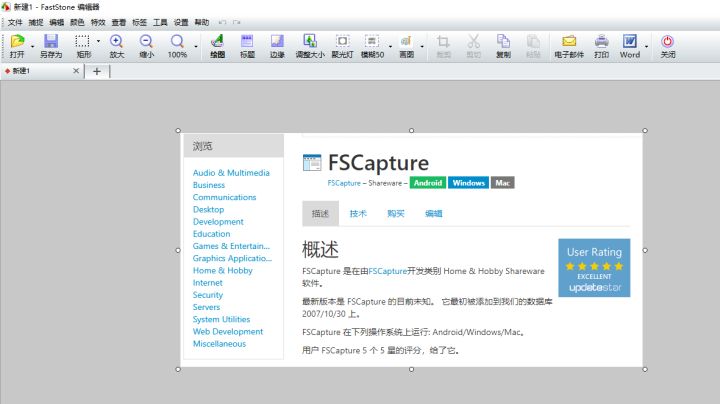720x404 pixels.
Task: Open the 调整大小 resize tool
Action: [x=310, y=41]
